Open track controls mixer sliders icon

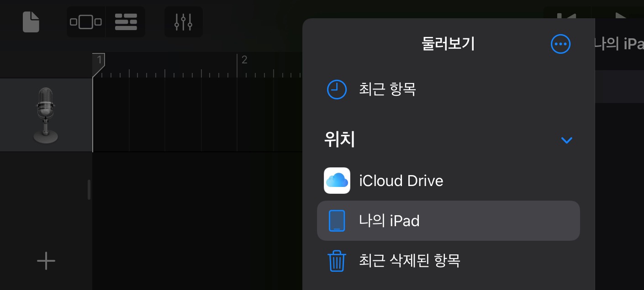pyautogui.click(x=183, y=22)
